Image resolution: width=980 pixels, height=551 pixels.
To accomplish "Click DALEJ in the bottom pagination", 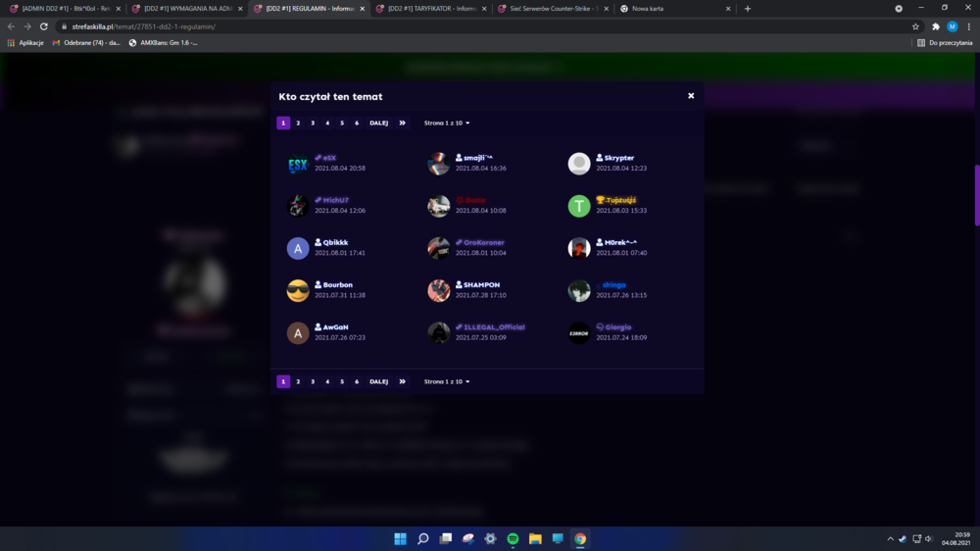I will coord(378,381).
